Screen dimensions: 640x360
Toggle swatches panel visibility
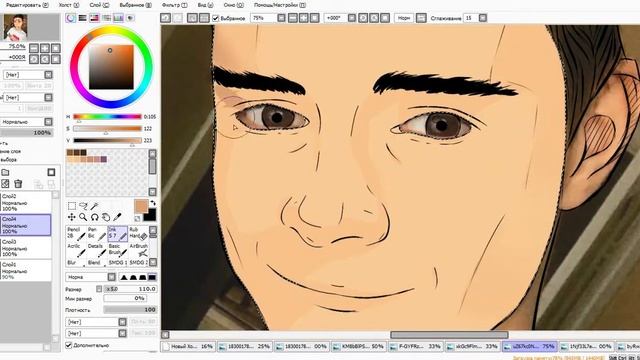118,18
